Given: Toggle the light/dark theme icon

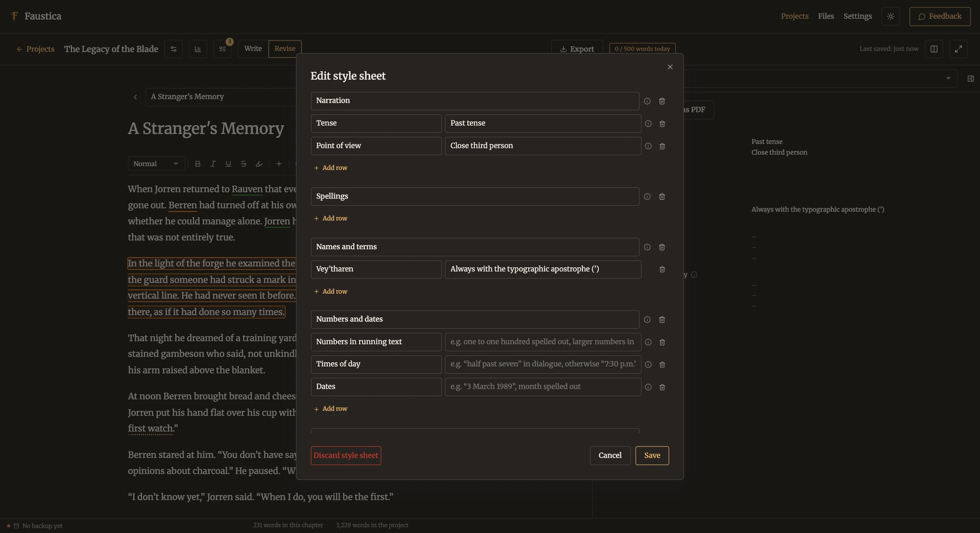Looking at the screenshot, I should point(890,16).
